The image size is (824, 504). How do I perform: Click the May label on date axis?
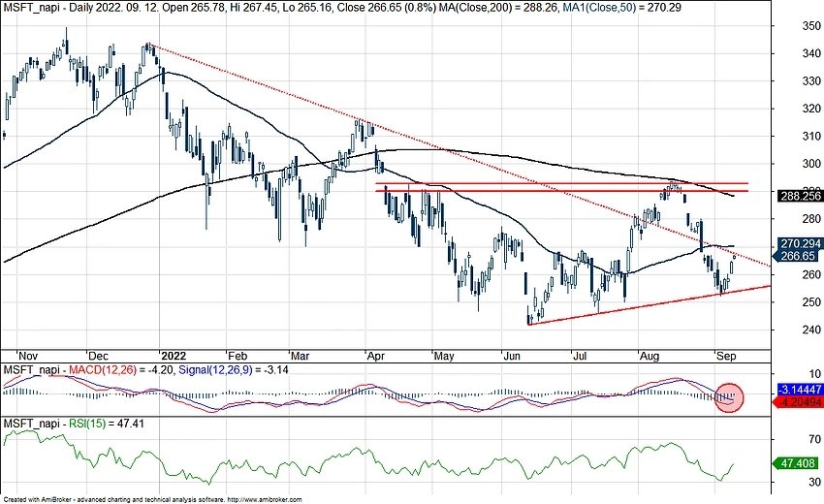point(444,356)
